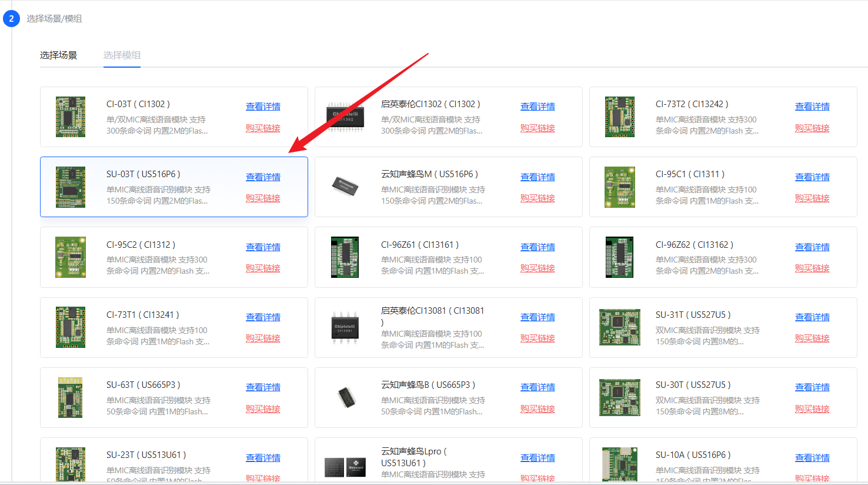Open the 购买链接 for CI-96Z61
Viewport: 868px width, 485px height.
pyautogui.click(x=538, y=268)
